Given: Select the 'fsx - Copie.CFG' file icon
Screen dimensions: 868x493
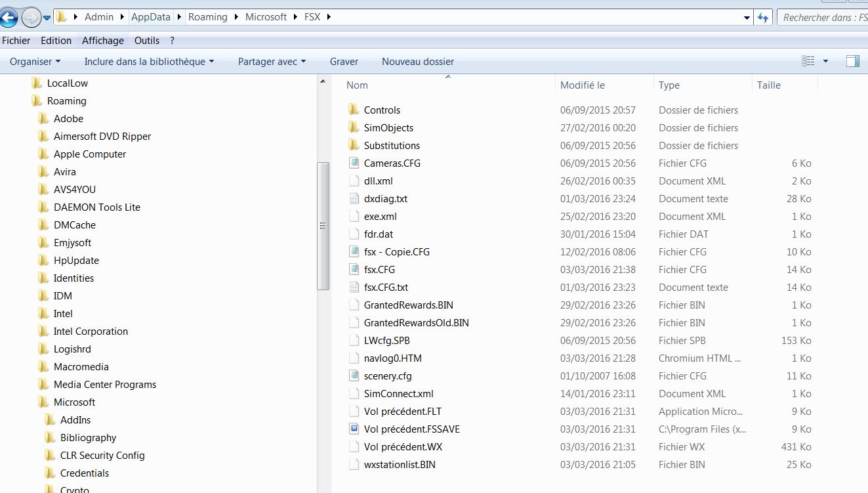Looking at the screenshot, I should [x=354, y=251].
